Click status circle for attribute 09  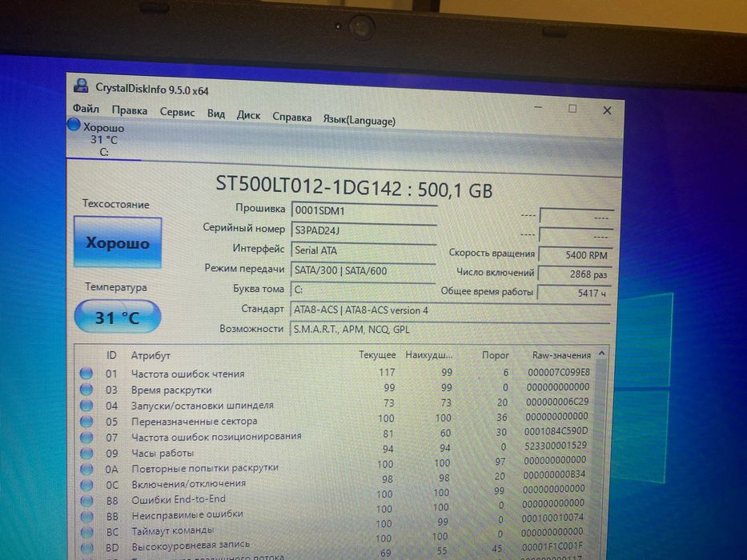pos(86,454)
